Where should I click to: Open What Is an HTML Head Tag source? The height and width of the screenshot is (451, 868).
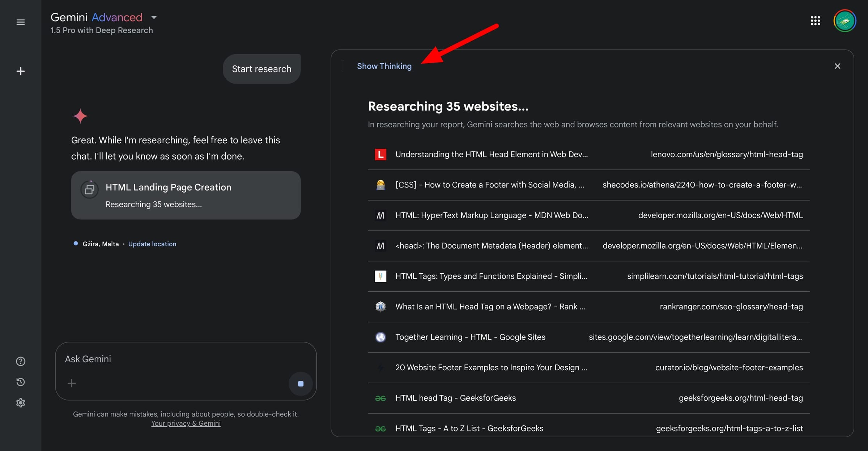click(490, 307)
